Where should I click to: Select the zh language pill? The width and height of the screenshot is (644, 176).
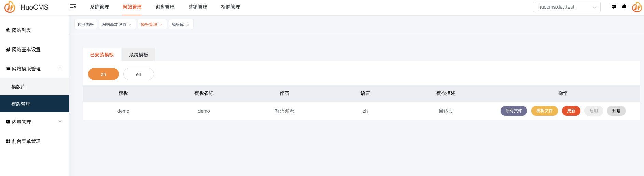104,74
